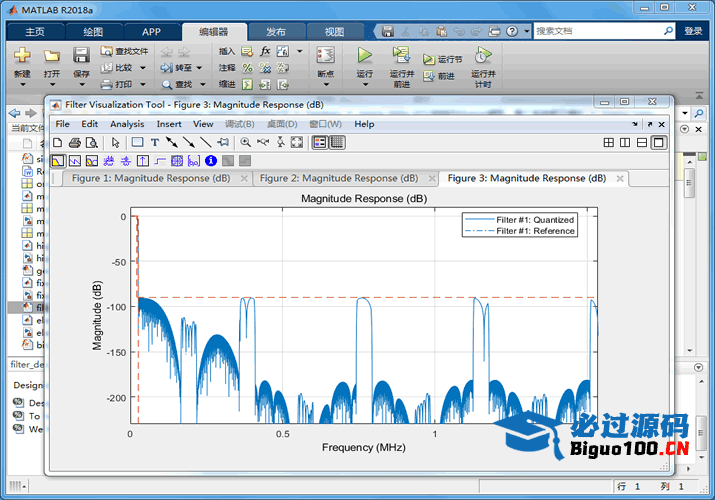Expand the Open file dropdown arrow
715x500 pixels.
[x=52, y=84]
